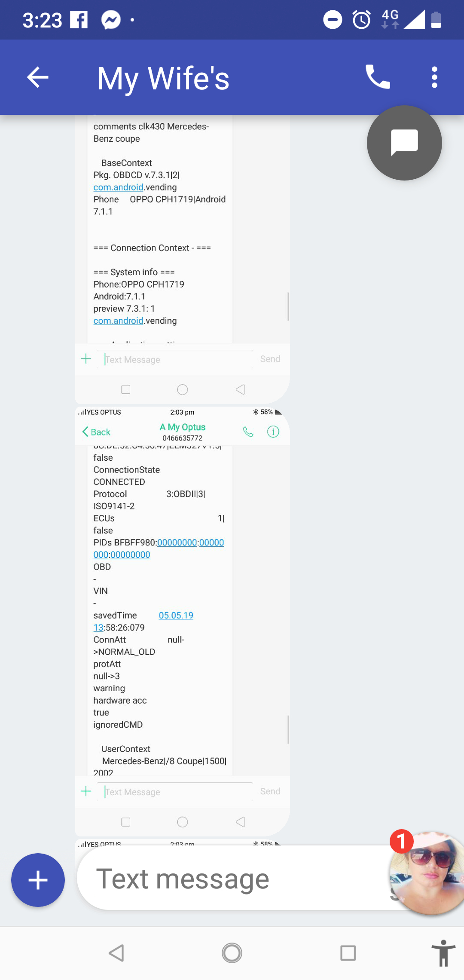Open the Messenger chat head avatar
Screen dimensions: 464x980
(x=427, y=872)
